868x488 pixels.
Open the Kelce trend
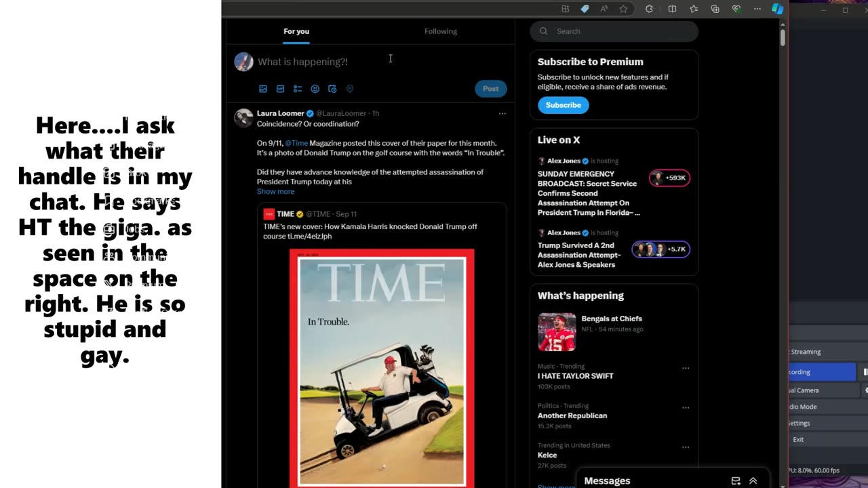coord(547,455)
